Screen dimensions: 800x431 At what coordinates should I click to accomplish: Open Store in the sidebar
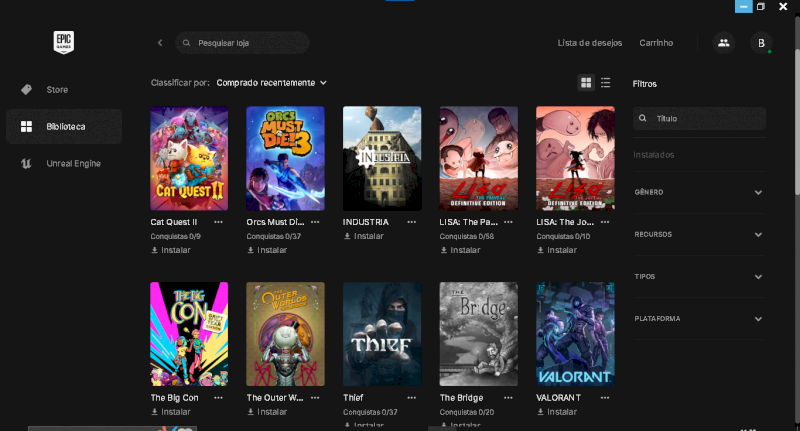tap(57, 90)
